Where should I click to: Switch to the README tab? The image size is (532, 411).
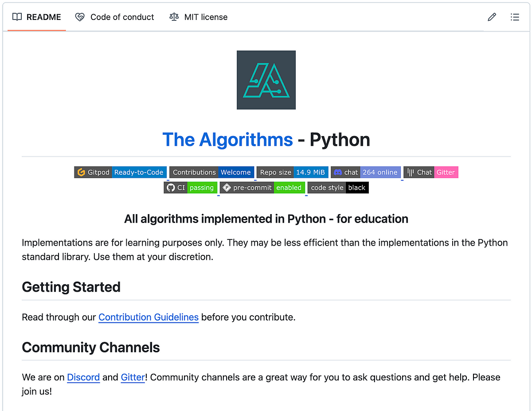coord(43,17)
